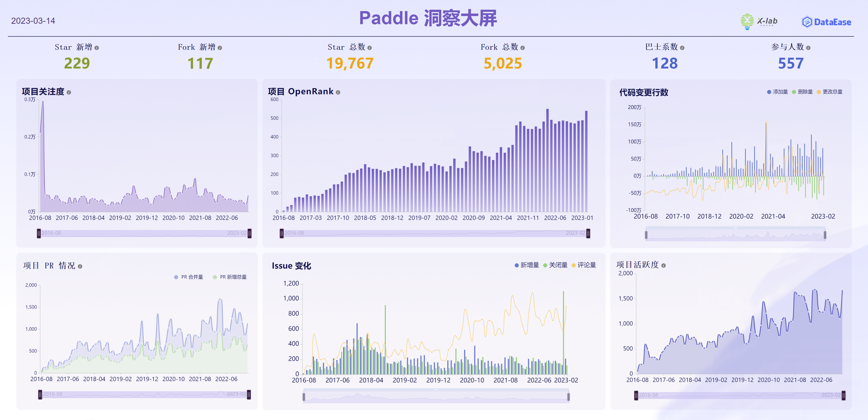
Task: Click left handle of OpenRank range slider
Action: pyautogui.click(x=281, y=233)
